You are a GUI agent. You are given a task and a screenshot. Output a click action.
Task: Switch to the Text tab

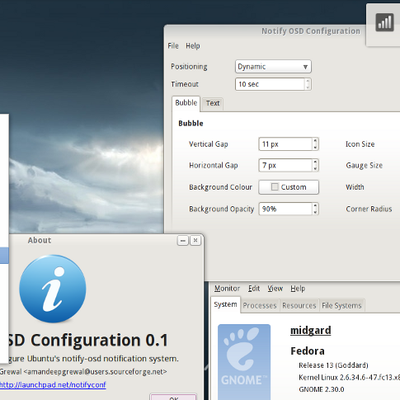[213, 103]
